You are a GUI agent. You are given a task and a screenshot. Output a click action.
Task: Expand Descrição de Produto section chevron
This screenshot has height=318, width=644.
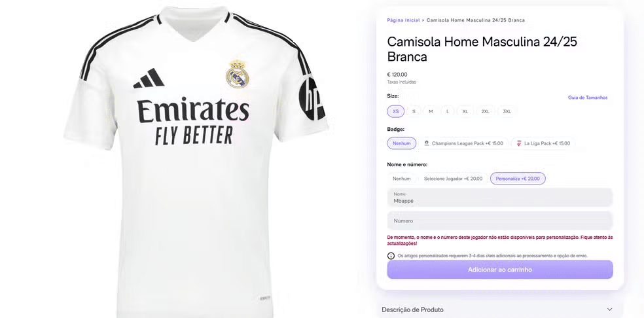609,309
